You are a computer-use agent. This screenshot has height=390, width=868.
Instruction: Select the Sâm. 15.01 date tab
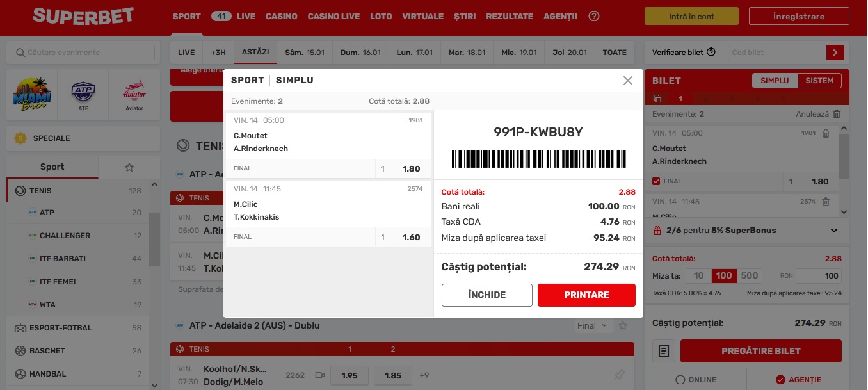tap(305, 53)
